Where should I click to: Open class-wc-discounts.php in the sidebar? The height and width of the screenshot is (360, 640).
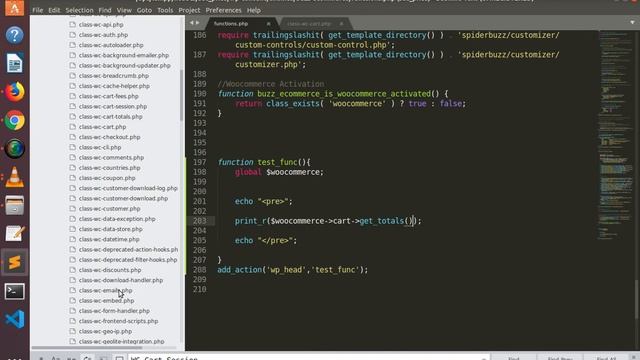(x=110, y=270)
